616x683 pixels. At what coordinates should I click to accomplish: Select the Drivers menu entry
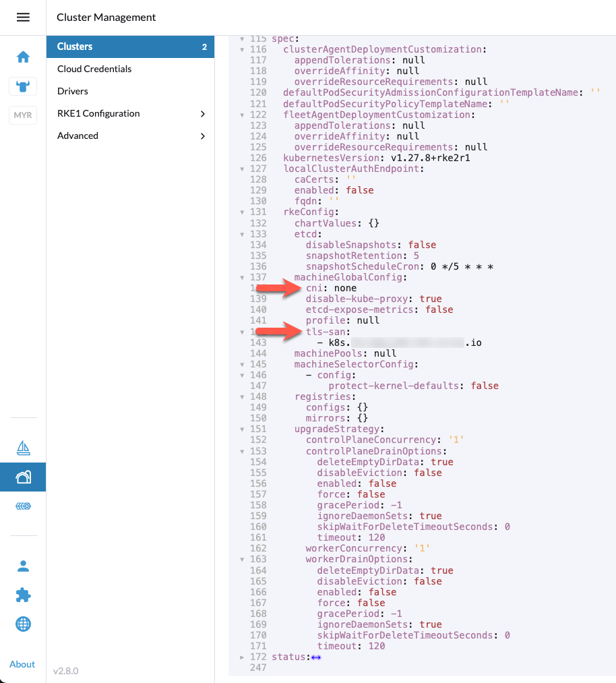pos(72,91)
